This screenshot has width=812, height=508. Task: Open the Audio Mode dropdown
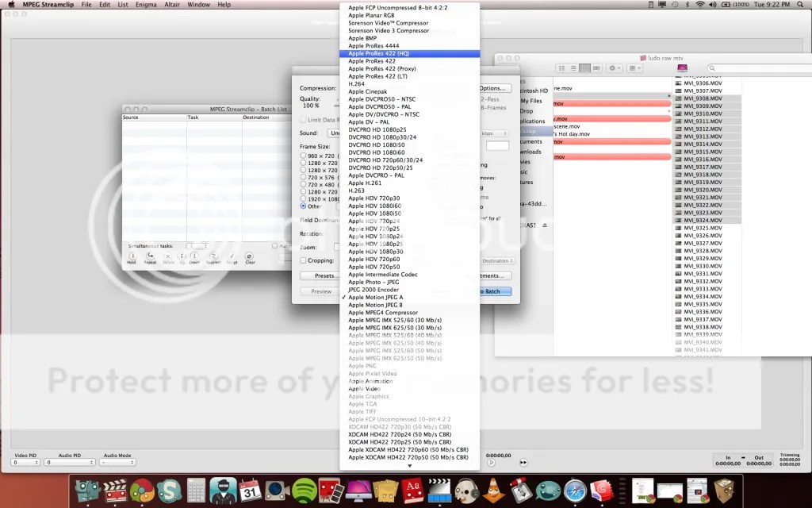point(117,462)
